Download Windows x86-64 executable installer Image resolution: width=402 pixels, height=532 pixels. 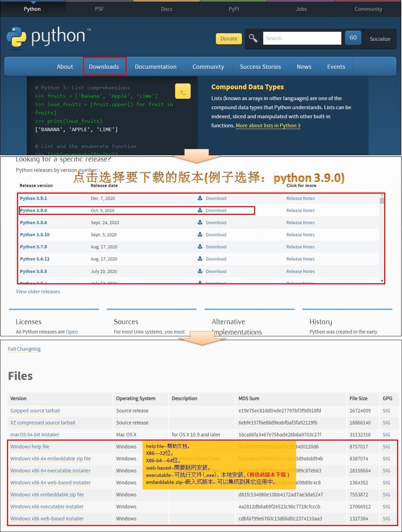(51, 471)
